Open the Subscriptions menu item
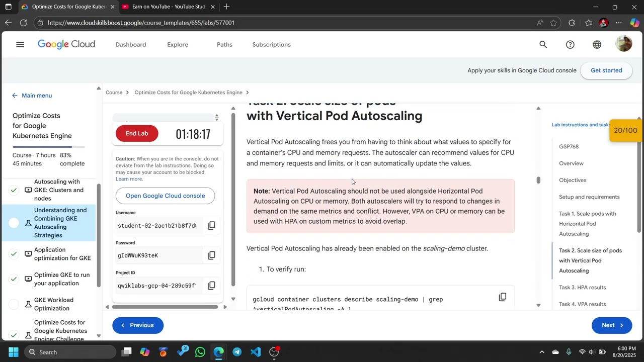This screenshot has height=362, width=644. (272, 45)
